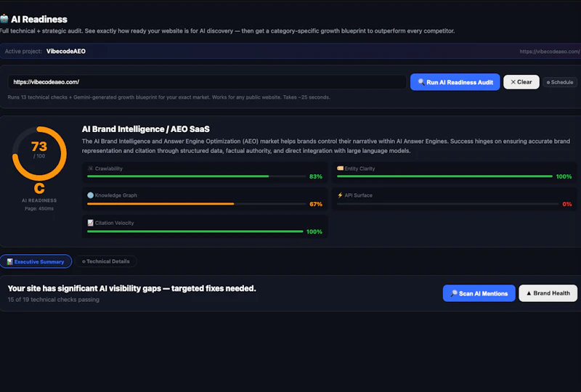The width and height of the screenshot is (581, 392).
Task: Click the active project name VibecodeAEO
Action: click(66, 51)
